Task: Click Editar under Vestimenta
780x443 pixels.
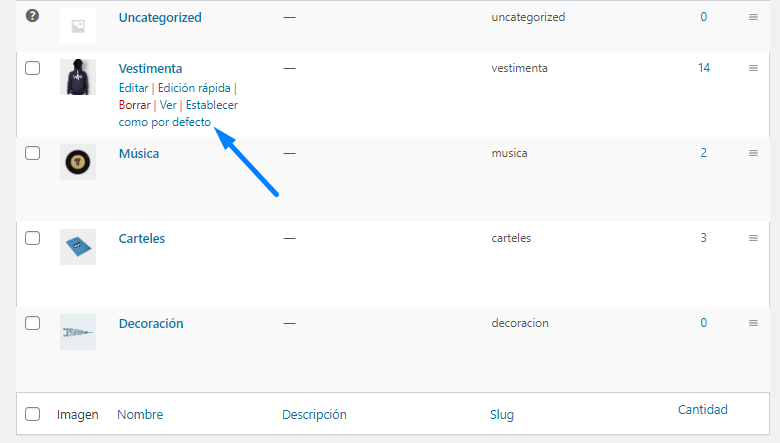Action: click(133, 88)
